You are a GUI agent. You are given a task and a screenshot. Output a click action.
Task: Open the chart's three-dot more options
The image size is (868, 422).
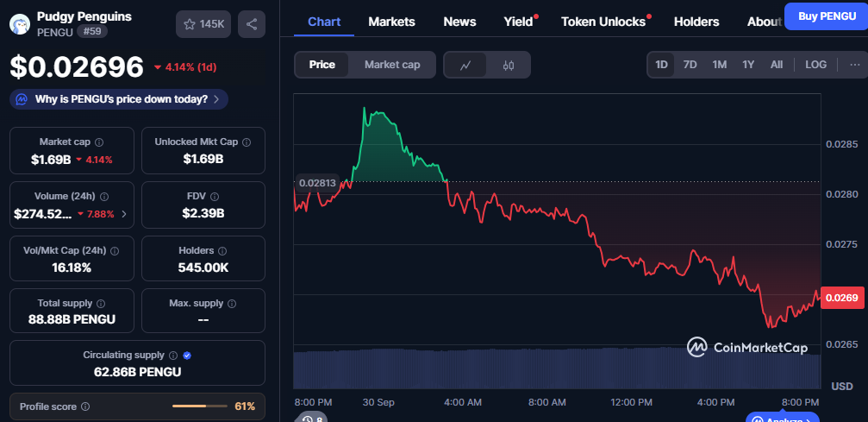click(854, 65)
